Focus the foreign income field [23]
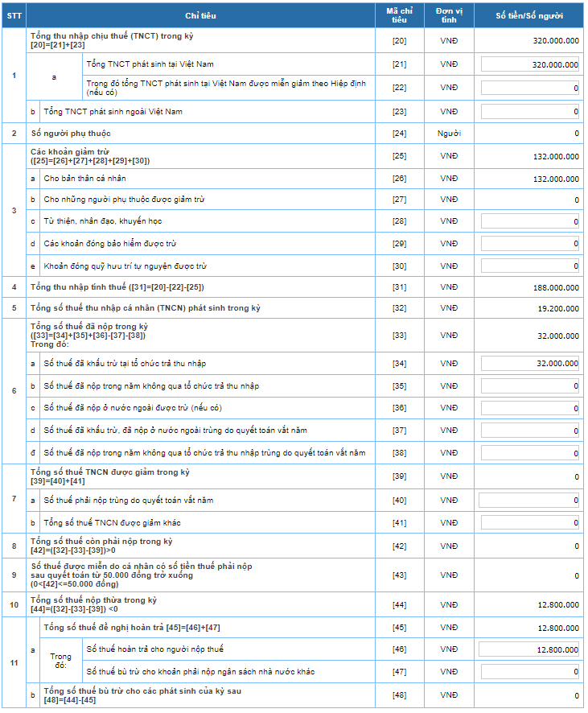This screenshot has width=588, height=713. (x=530, y=111)
